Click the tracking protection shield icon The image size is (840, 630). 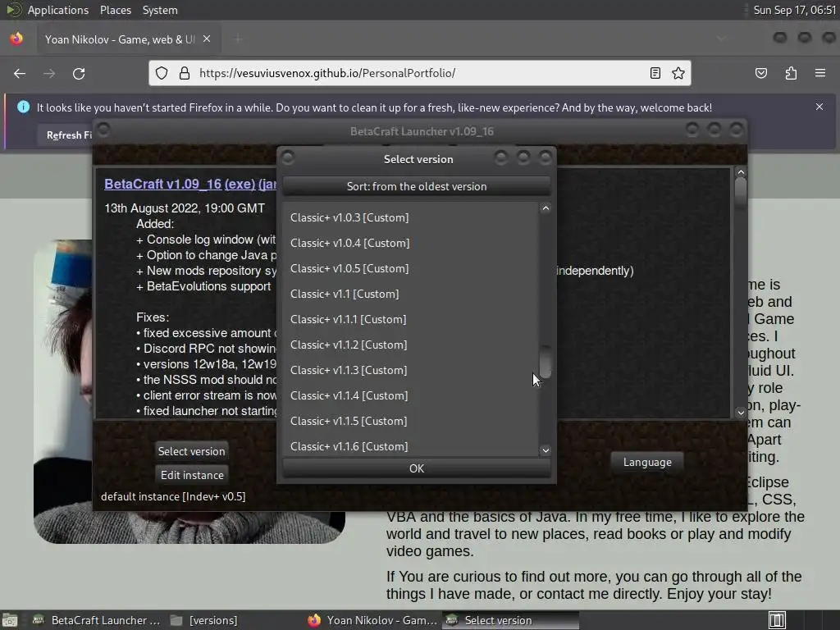[x=162, y=73]
